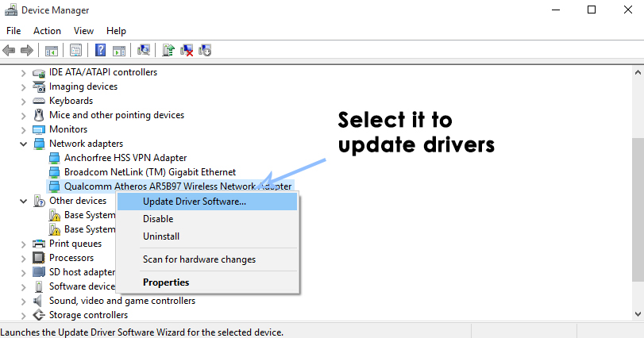Click the Scan for hardware changes toolbar icon
This screenshot has height=338, width=644.
(x=144, y=50)
